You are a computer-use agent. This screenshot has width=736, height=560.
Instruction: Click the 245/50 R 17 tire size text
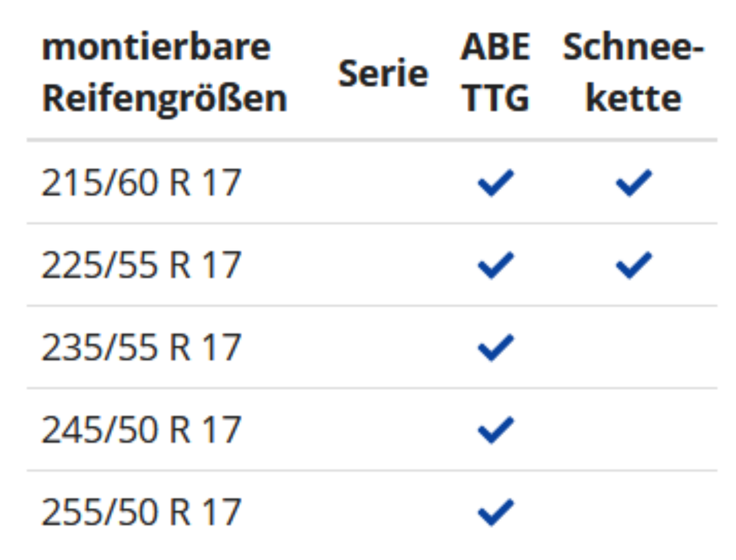[x=141, y=430]
